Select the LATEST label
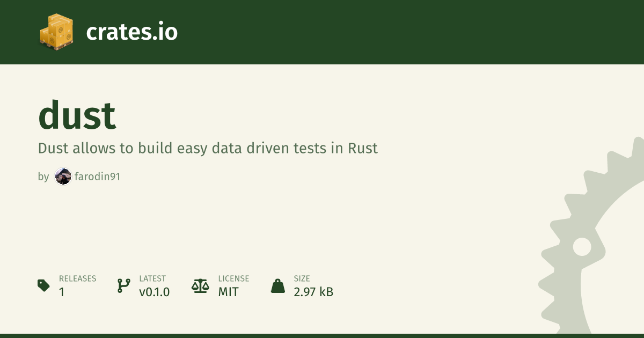The width and height of the screenshot is (644, 338). (152, 278)
